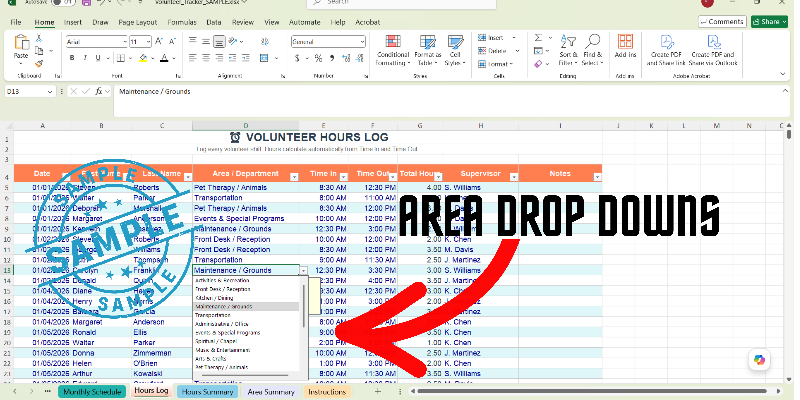Open the Page Layout ribbon tab
This screenshot has height=400, width=800.
click(x=138, y=22)
